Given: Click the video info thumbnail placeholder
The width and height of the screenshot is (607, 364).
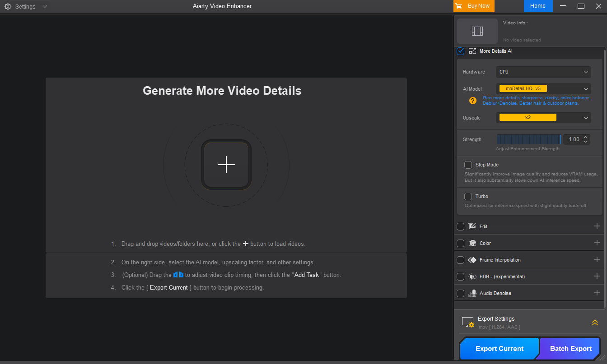Looking at the screenshot, I should click(477, 31).
